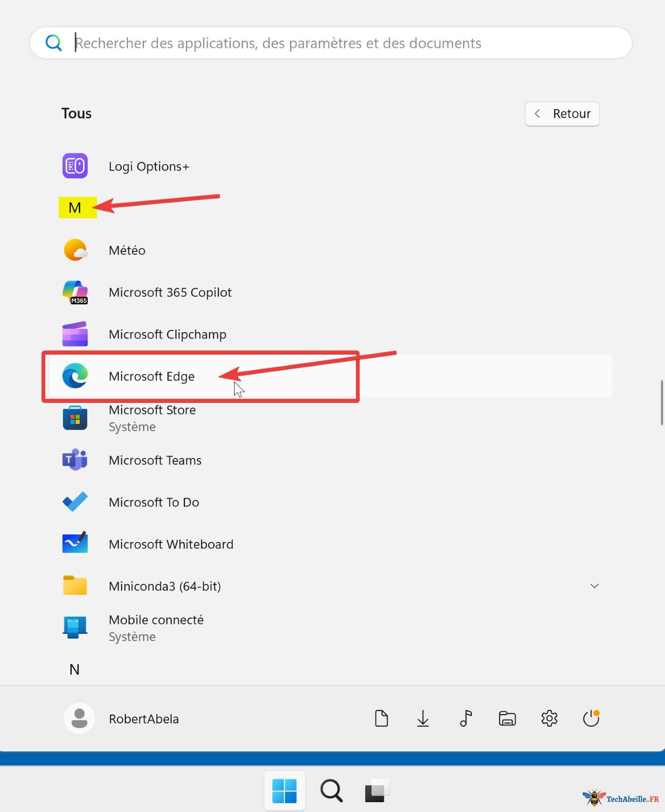Launch Microsoft Clipchamp icon
This screenshot has width=665, height=812.
(75, 334)
